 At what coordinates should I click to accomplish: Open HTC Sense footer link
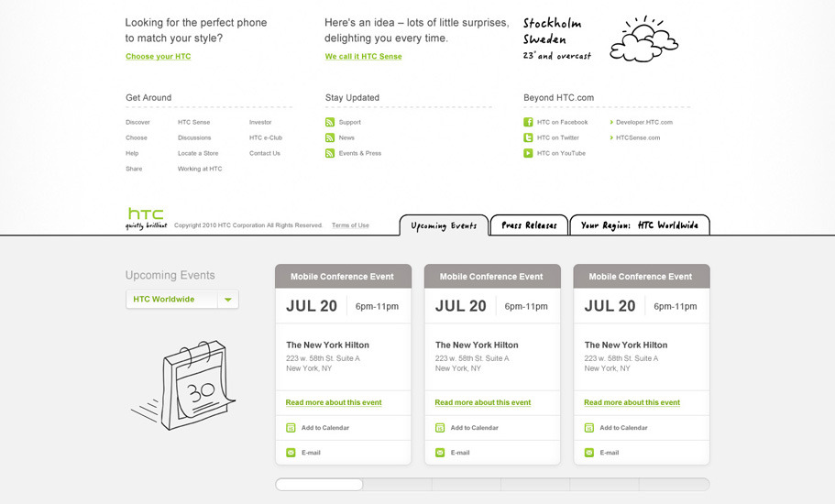[x=193, y=123]
